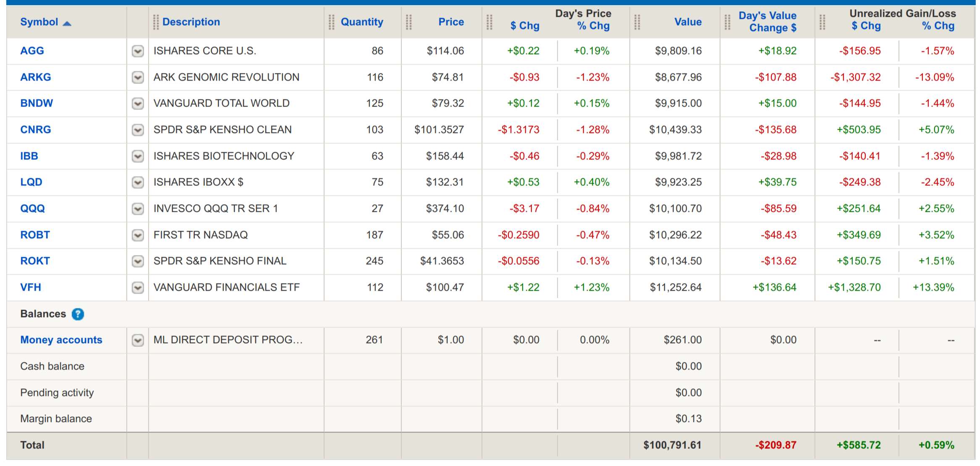Open the CNRG symbol link
The width and height of the screenshot is (980, 466).
[x=36, y=130]
